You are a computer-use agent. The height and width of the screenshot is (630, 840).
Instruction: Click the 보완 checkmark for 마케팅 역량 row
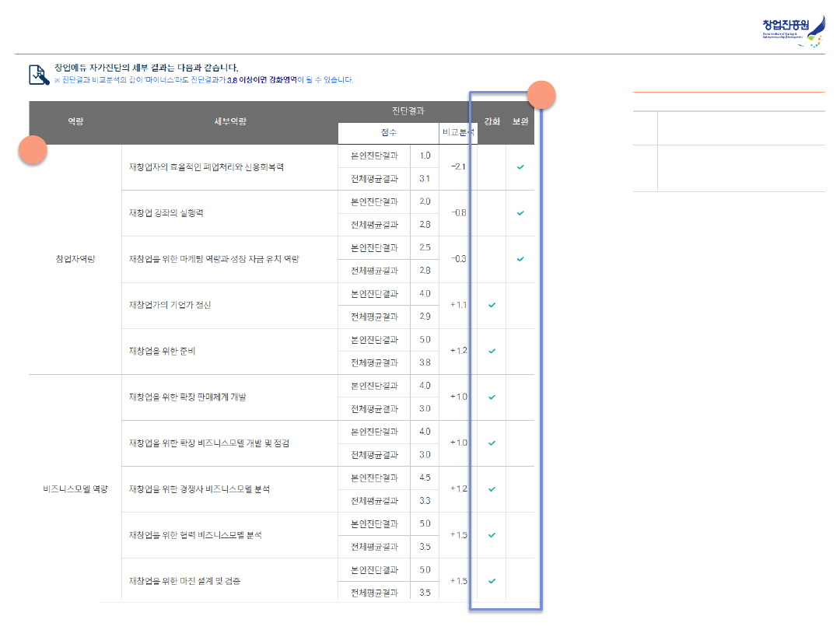[520, 259]
